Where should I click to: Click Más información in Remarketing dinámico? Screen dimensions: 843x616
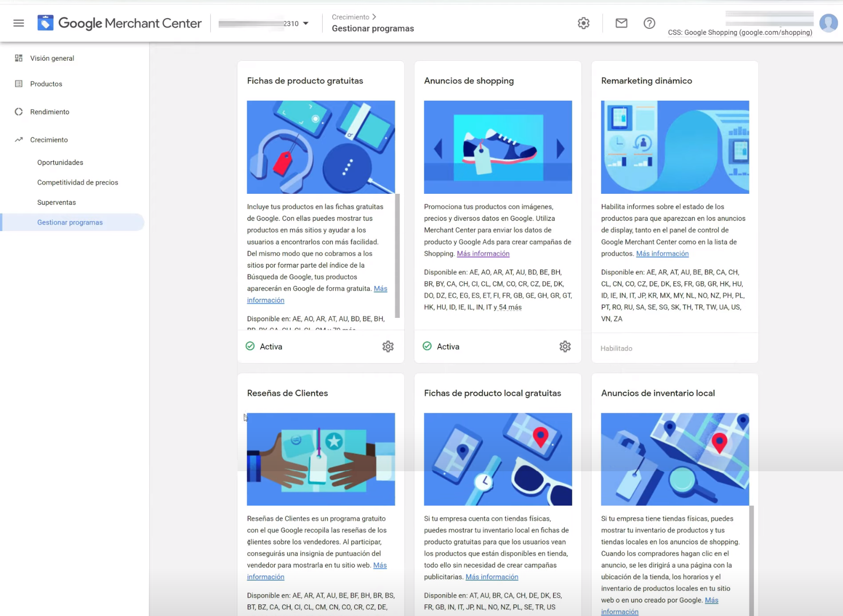662,253
